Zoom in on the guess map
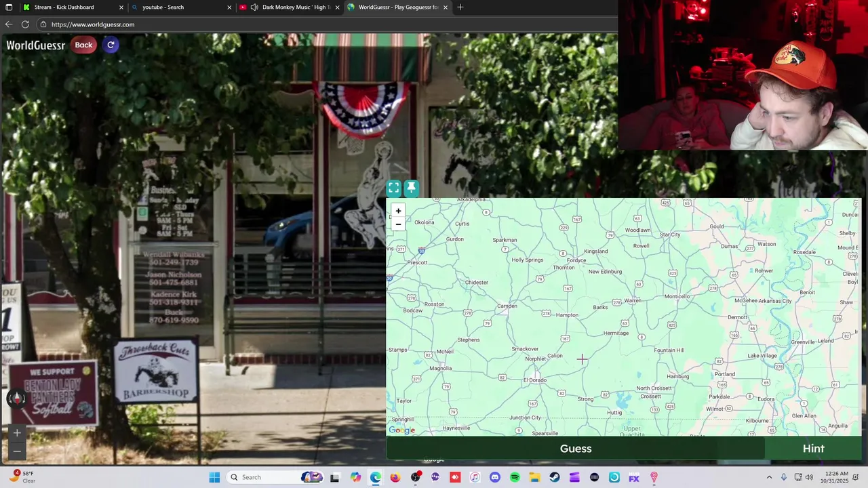The image size is (868, 488). click(x=398, y=211)
